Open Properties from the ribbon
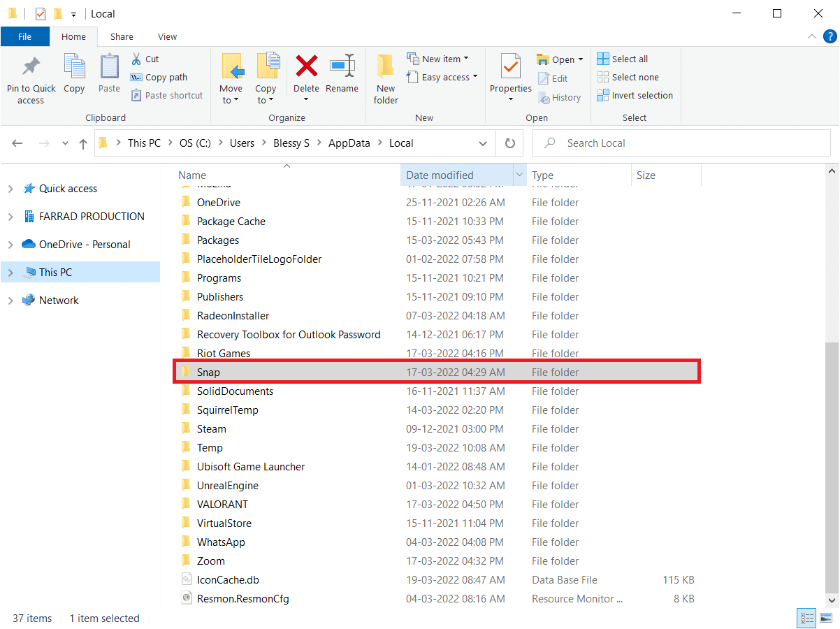 tap(510, 67)
